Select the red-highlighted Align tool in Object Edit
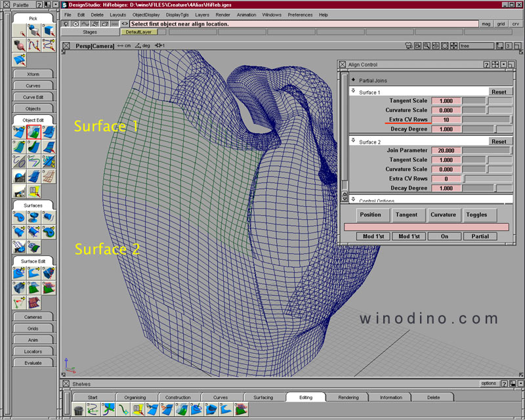The image size is (525, 420). 33,131
